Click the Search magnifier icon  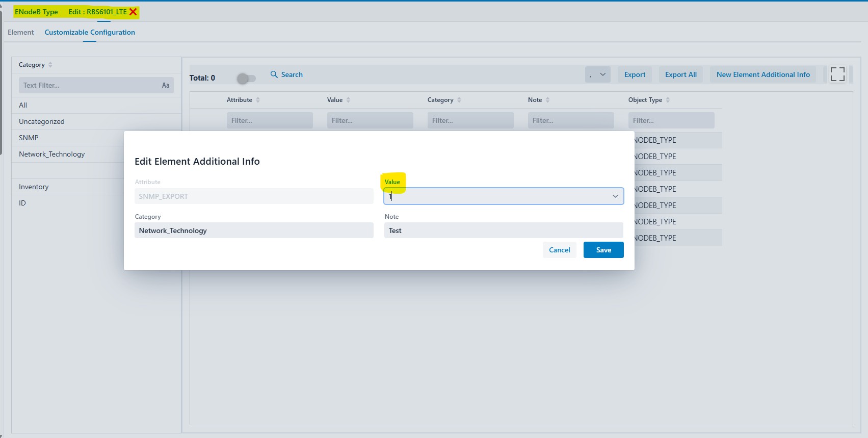coord(274,74)
